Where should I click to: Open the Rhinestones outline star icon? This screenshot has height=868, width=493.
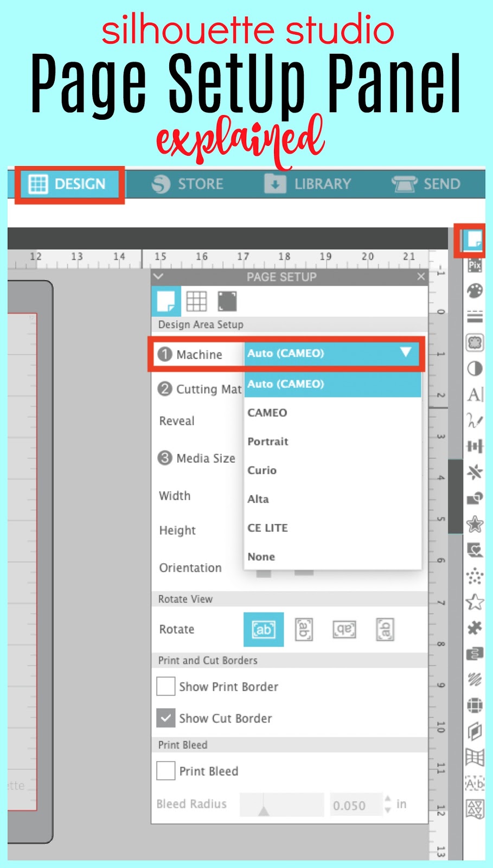(x=475, y=602)
